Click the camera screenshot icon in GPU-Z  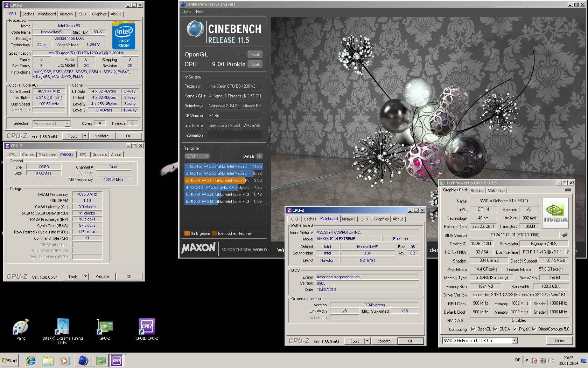pos(568,190)
